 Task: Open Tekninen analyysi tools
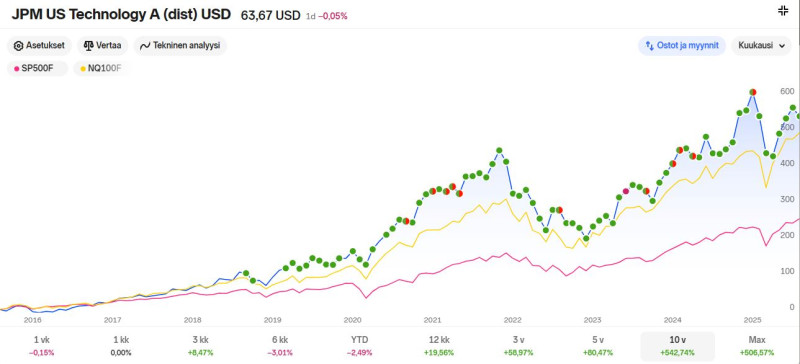click(180, 45)
